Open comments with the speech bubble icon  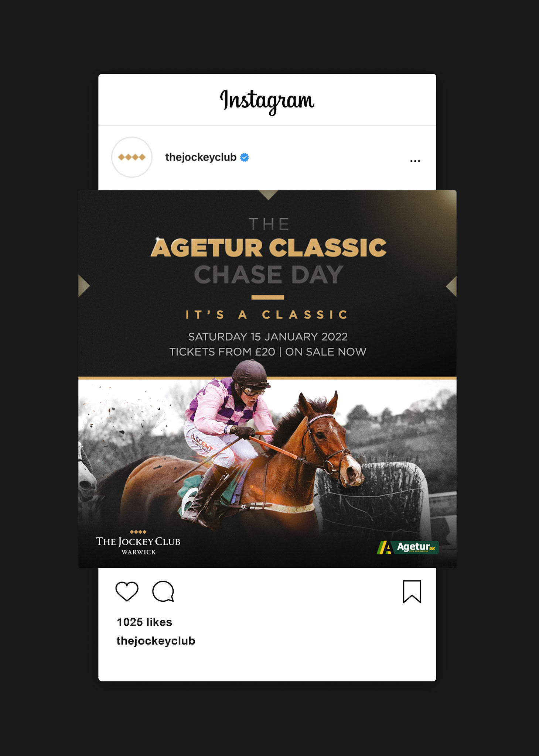point(163,591)
